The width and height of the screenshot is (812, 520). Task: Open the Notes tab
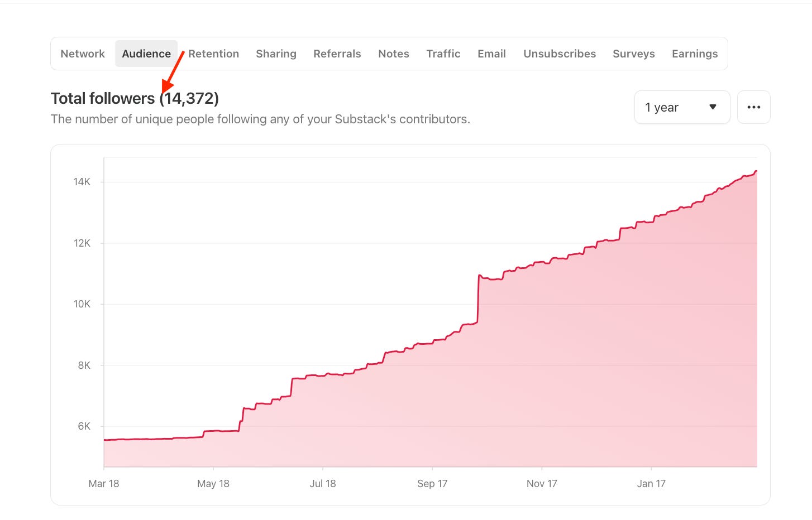pyautogui.click(x=394, y=54)
